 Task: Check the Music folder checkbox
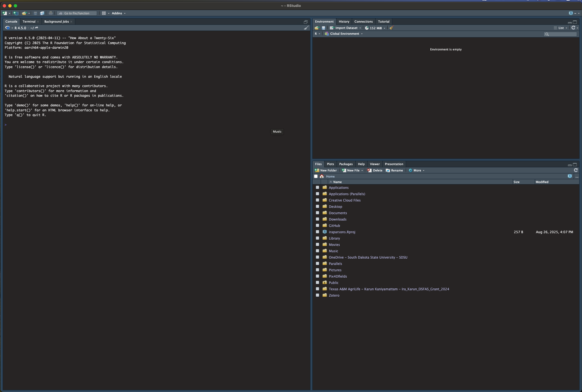coord(317,251)
